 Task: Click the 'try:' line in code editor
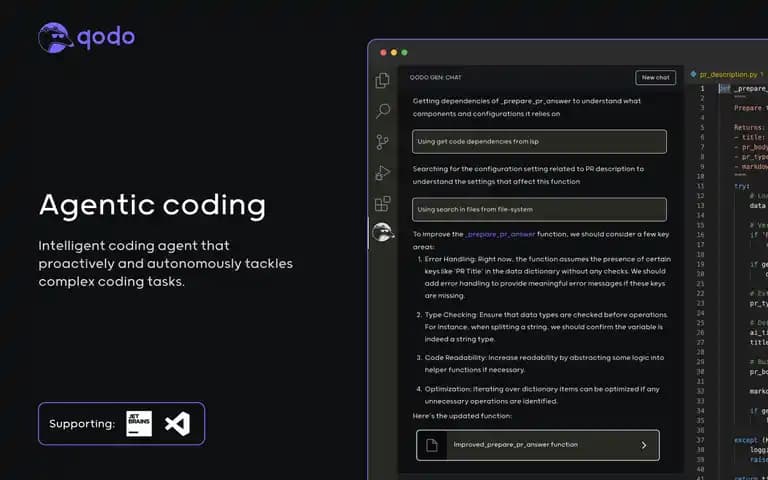pyautogui.click(x=742, y=187)
